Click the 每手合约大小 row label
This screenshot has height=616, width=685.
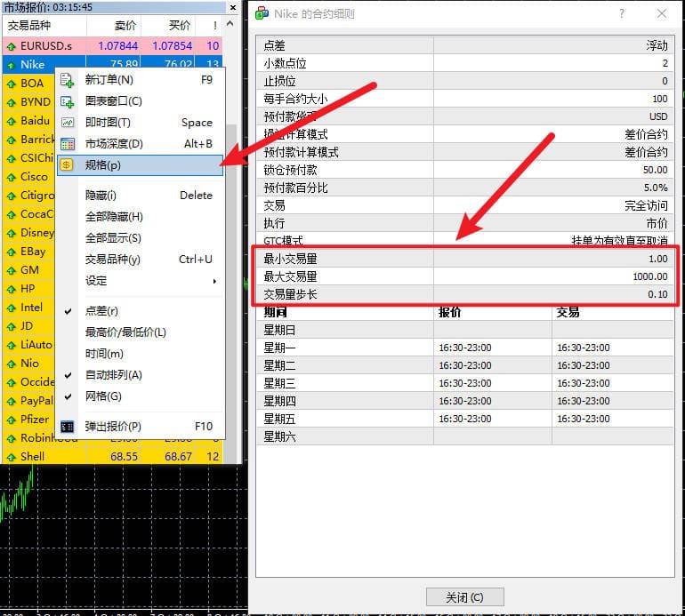(x=295, y=99)
